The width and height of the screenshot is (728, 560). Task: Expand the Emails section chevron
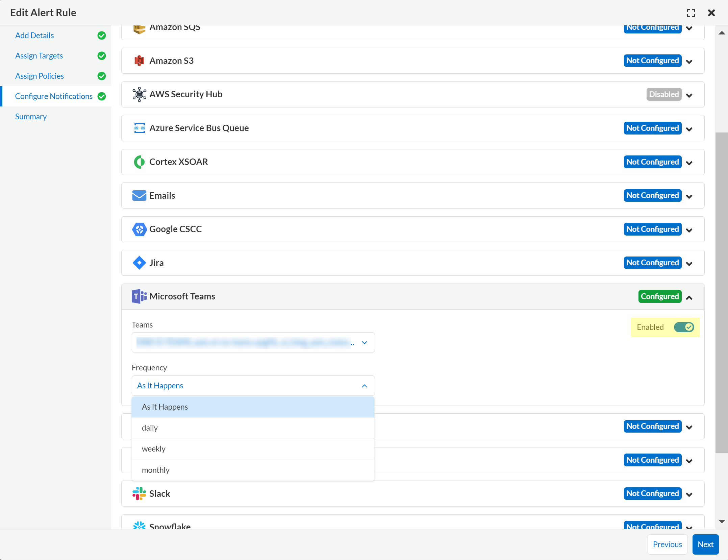[x=689, y=196]
